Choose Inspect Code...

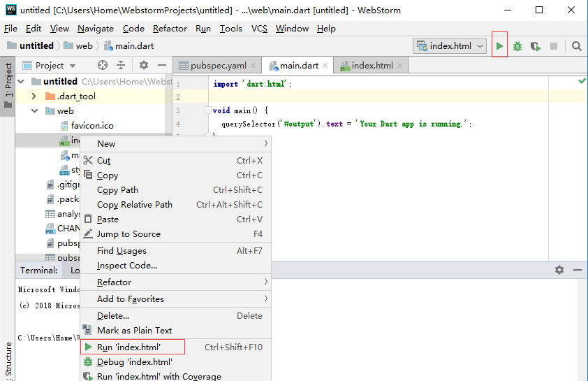coord(175,266)
